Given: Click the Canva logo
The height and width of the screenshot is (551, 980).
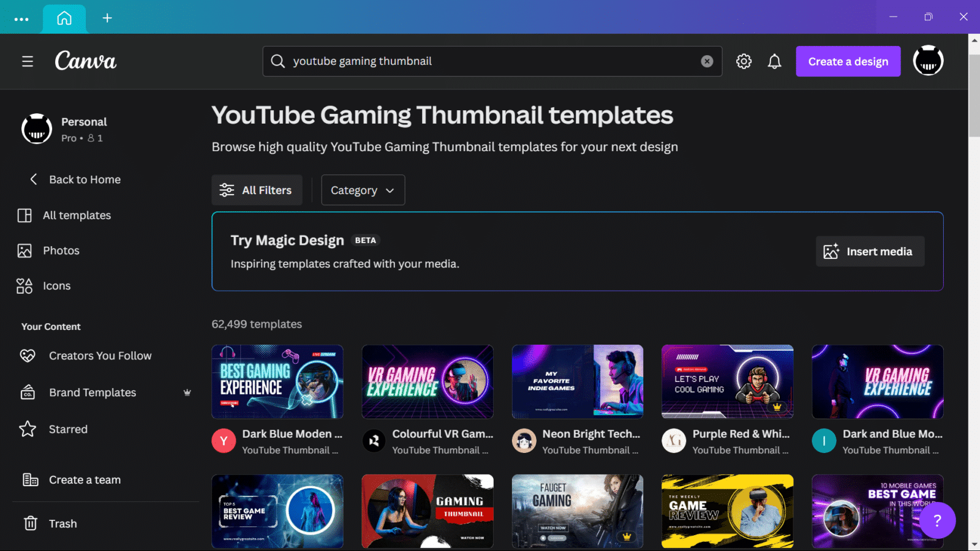Looking at the screenshot, I should pos(86,61).
